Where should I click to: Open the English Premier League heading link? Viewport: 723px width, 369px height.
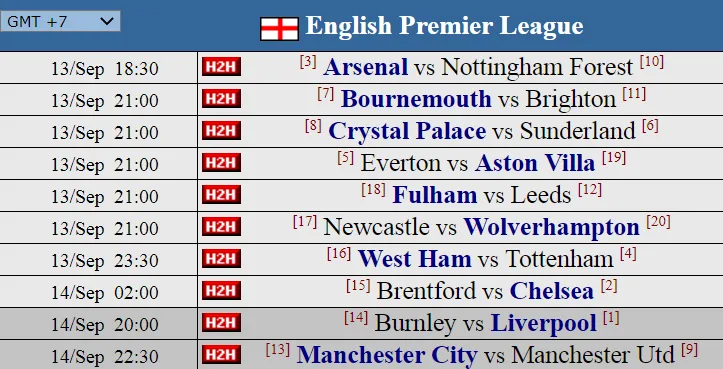click(x=444, y=26)
